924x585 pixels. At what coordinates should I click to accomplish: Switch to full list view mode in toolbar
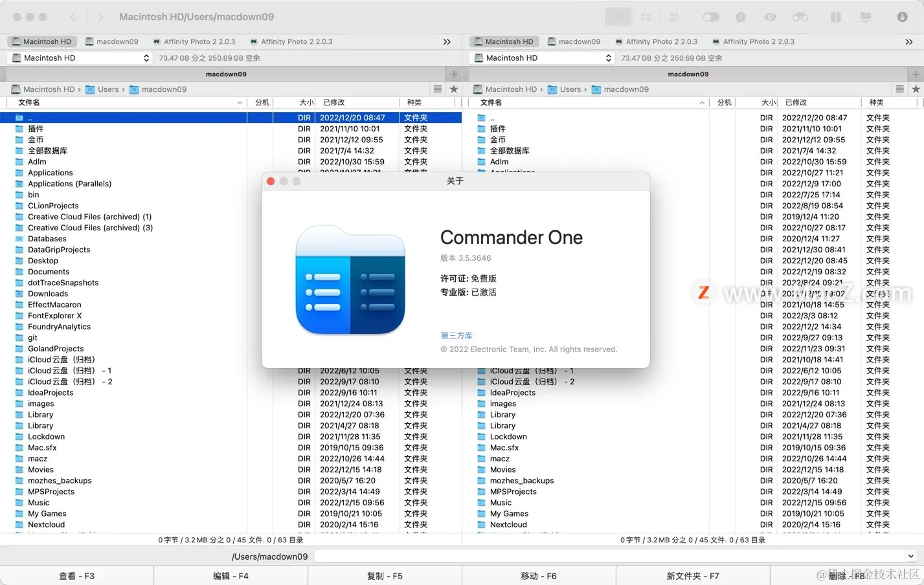[x=618, y=17]
